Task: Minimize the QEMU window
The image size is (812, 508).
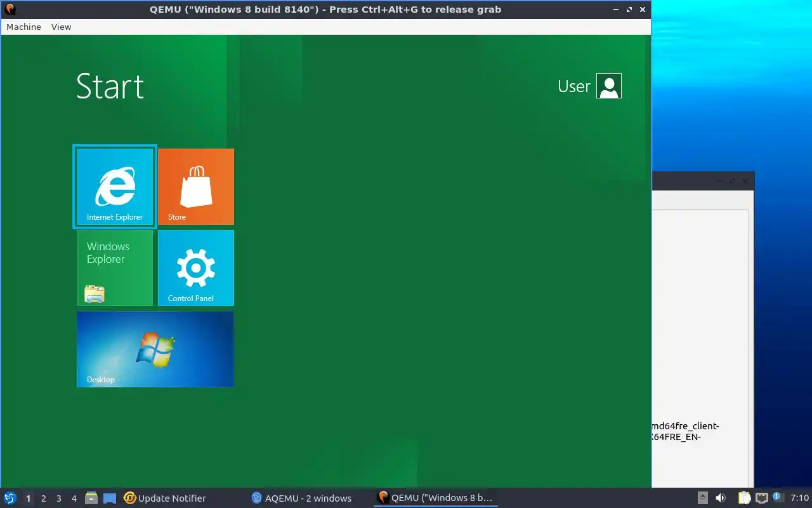Action: 615,10
